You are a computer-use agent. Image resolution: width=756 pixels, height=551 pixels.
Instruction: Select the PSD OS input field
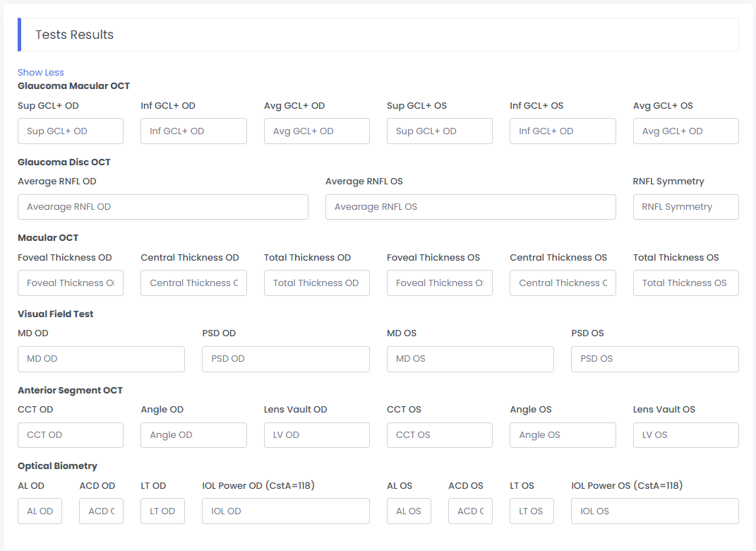[654, 359]
